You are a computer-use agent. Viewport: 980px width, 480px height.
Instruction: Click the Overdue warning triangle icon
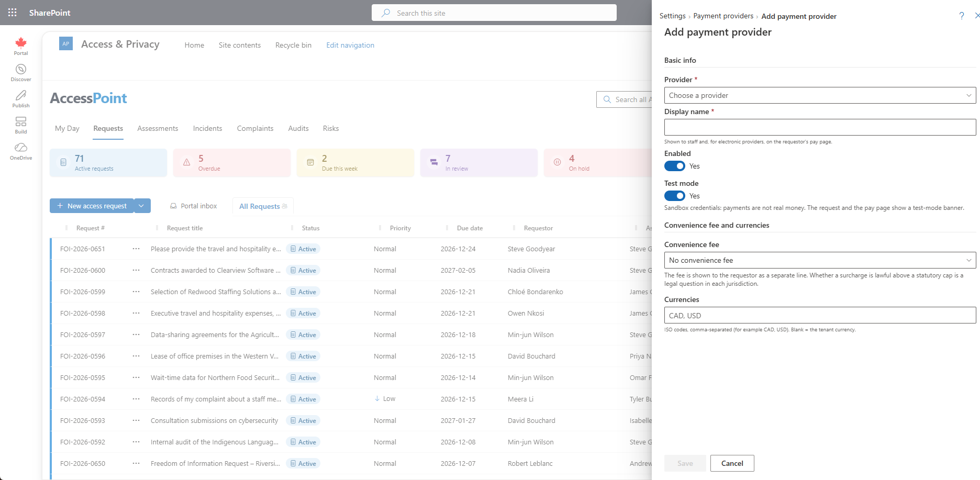[x=187, y=163]
